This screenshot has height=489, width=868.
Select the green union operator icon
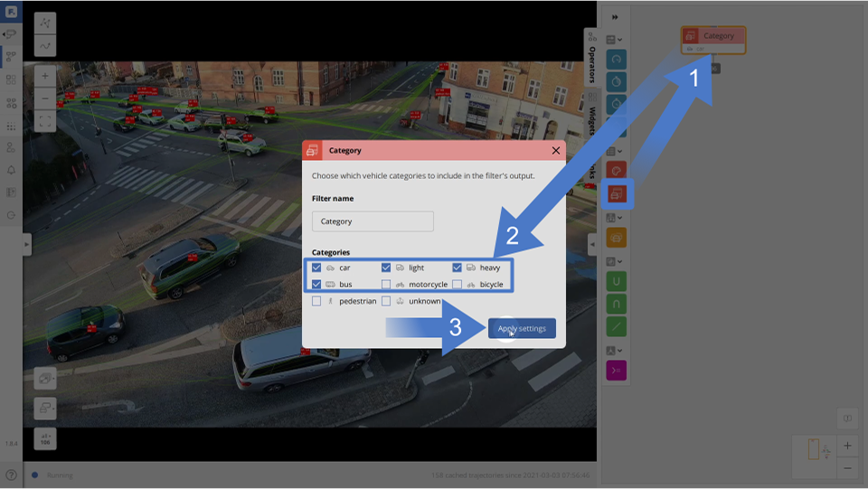[x=616, y=281]
